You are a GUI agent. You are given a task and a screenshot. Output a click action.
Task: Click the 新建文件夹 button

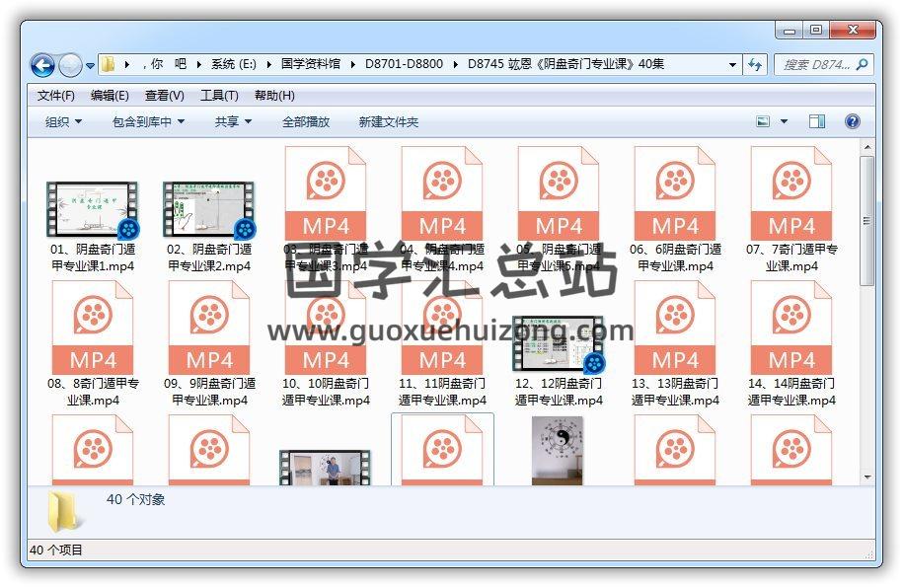click(388, 121)
